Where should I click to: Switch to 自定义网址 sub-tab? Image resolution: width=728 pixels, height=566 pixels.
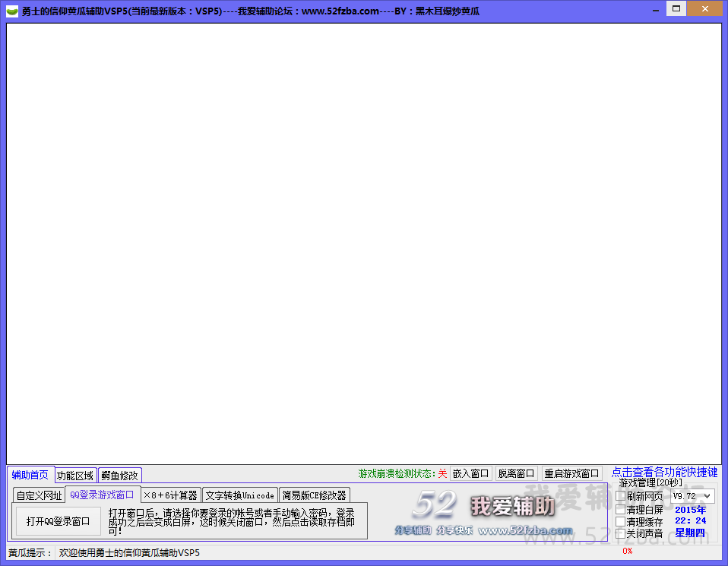pos(39,495)
